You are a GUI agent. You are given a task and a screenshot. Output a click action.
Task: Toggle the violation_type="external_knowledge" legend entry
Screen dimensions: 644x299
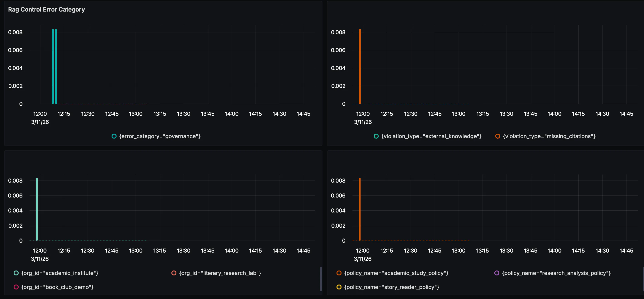point(427,136)
